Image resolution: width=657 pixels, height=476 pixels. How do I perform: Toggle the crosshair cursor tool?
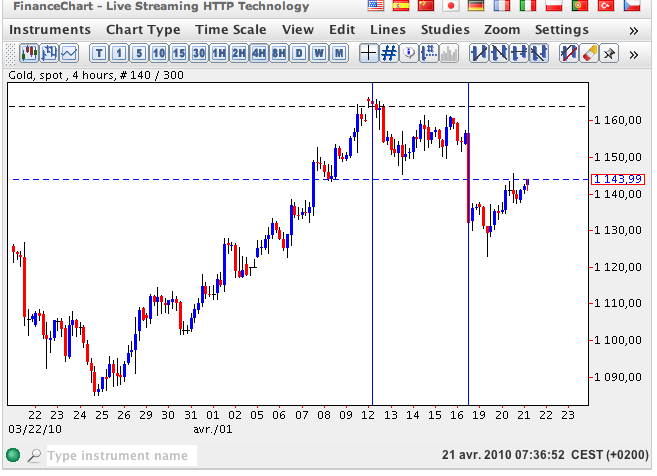(368, 52)
